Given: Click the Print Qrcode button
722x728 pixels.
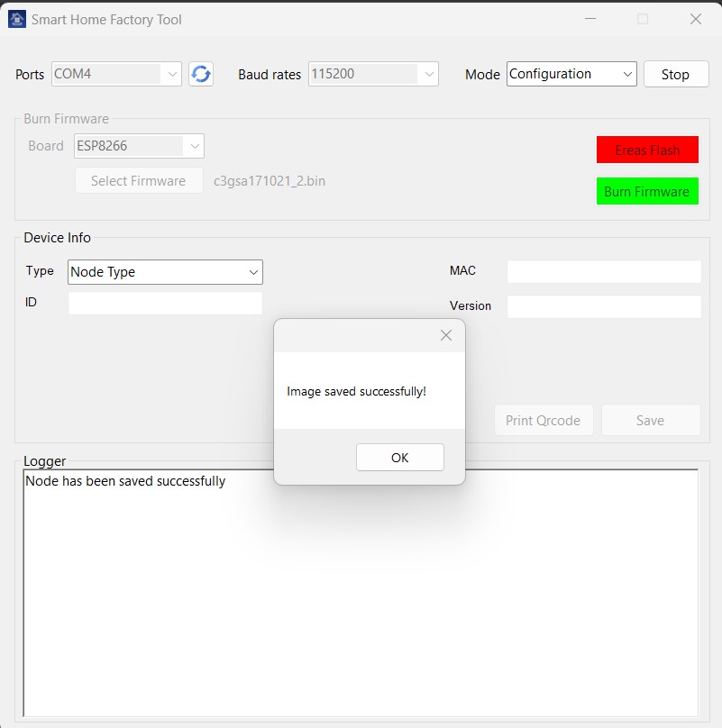Looking at the screenshot, I should (544, 420).
